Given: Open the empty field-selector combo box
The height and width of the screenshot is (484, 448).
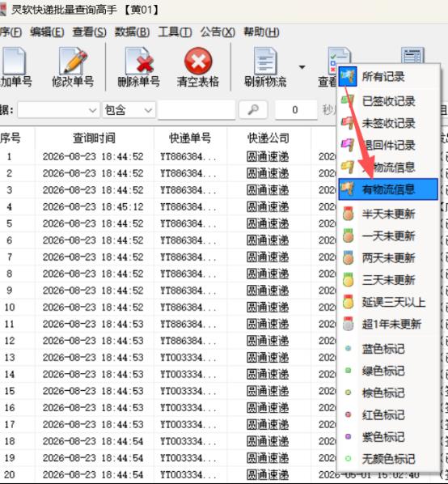Looking at the screenshot, I should tap(58, 110).
